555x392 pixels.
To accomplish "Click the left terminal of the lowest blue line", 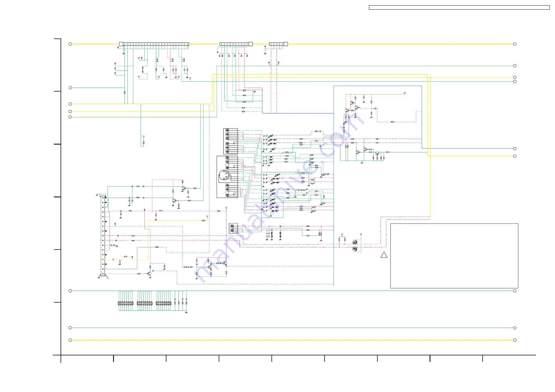I will (70, 328).
